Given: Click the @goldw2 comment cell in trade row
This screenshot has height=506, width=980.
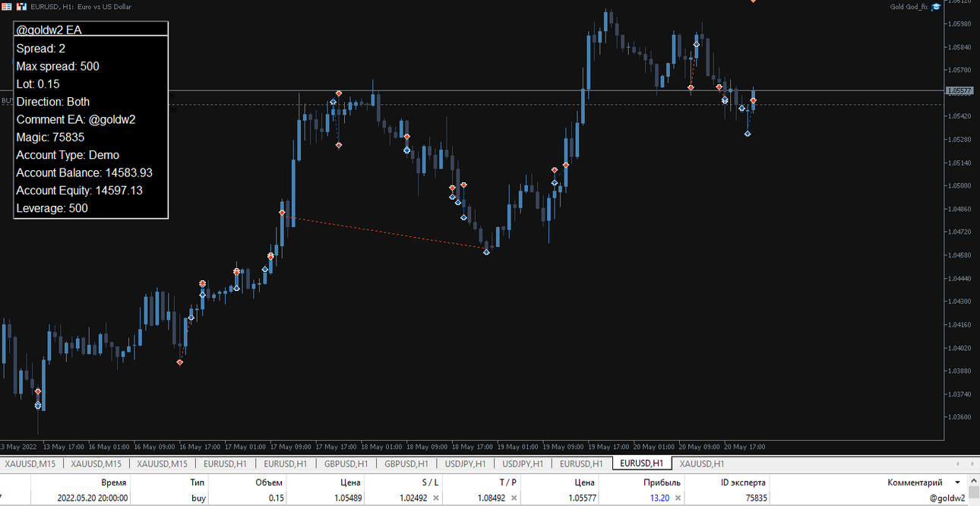Looking at the screenshot, I should point(947,498).
